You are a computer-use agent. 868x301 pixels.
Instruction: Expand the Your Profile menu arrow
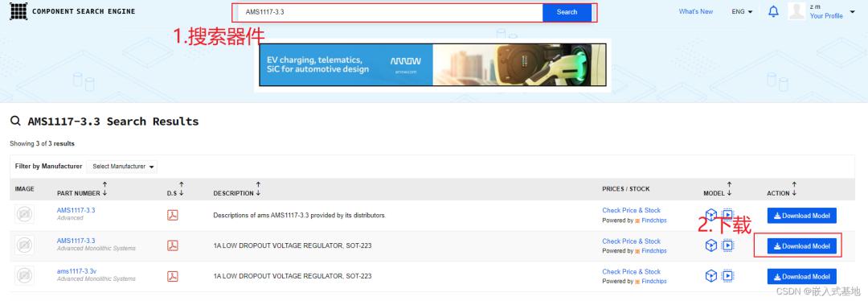point(852,11)
